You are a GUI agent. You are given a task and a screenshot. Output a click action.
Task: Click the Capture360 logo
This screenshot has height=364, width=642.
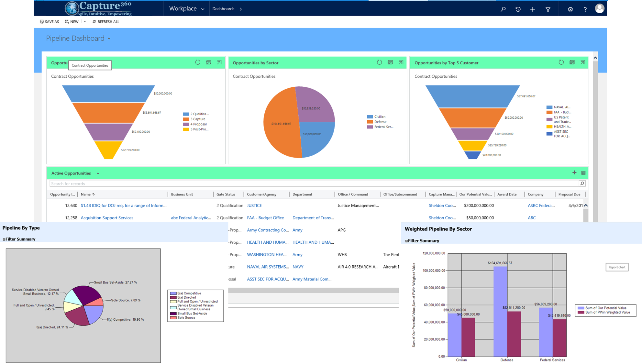[98, 8]
